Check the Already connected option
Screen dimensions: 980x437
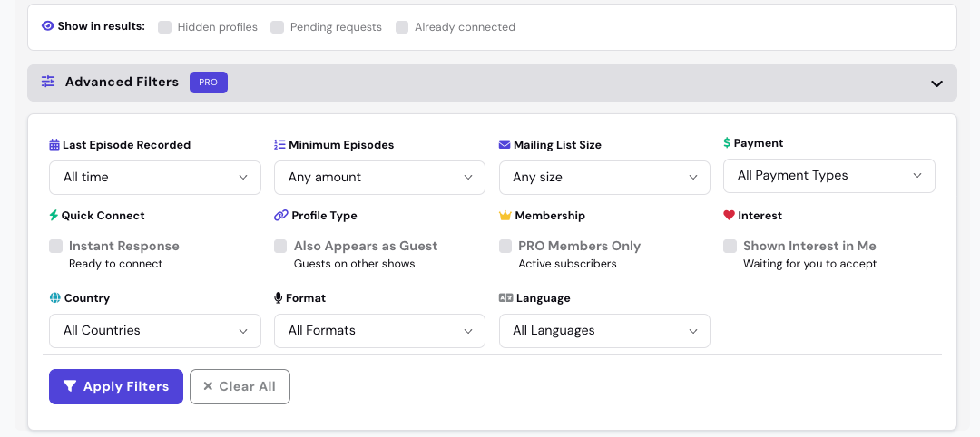pyautogui.click(x=402, y=27)
